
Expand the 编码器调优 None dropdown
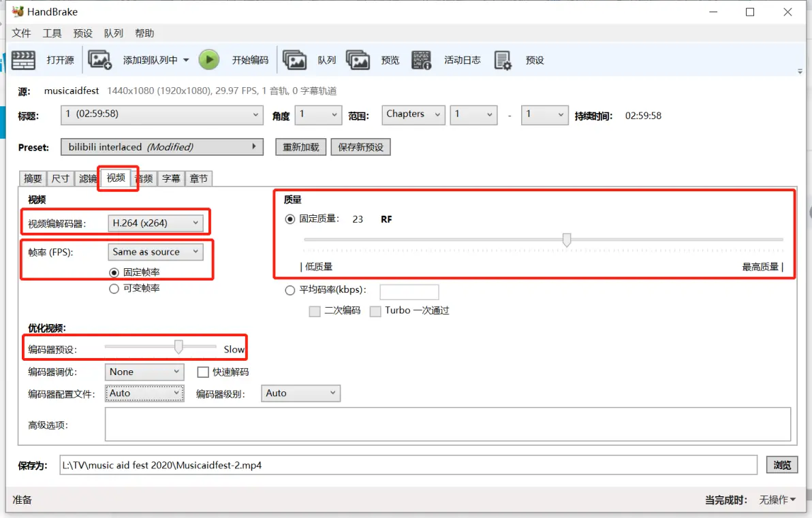144,372
